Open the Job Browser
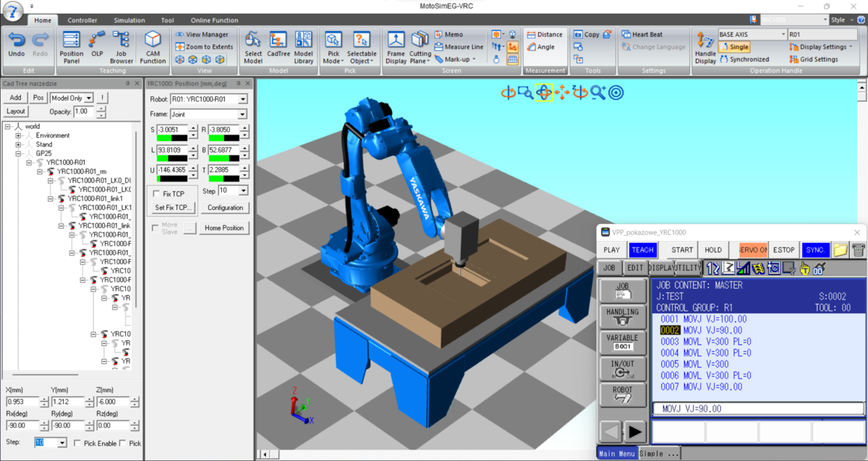 122,47
